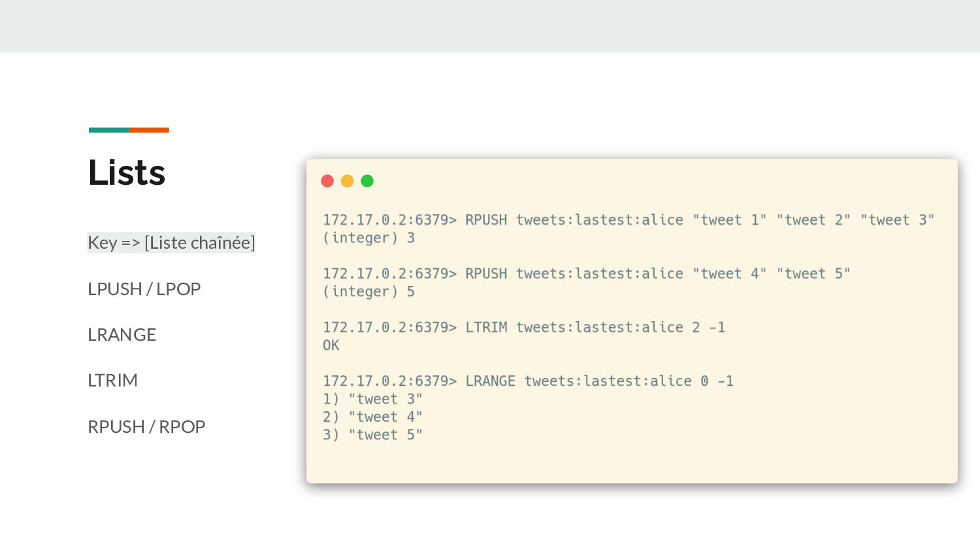Click the "RPUSH / RPOP" list item
The image size is (980, 551).
click(x=147, y=427)
